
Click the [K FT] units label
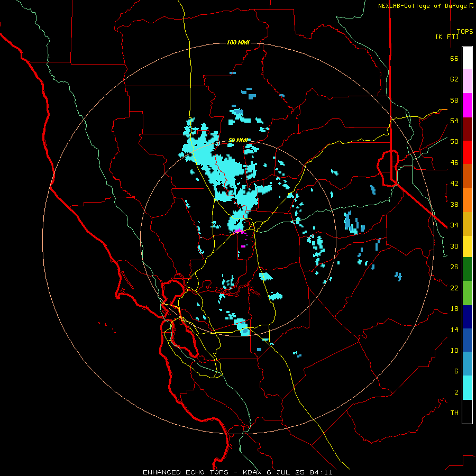[447, 36]
